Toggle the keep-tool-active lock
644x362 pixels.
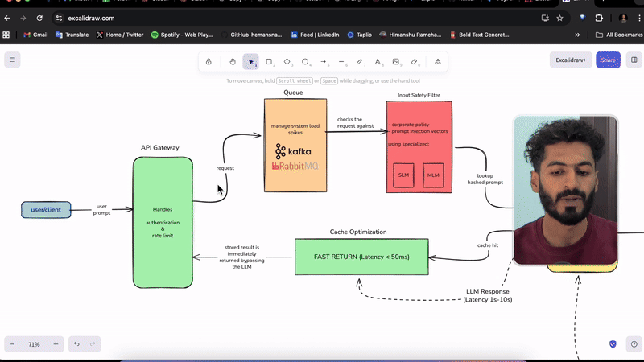(208, 61)
